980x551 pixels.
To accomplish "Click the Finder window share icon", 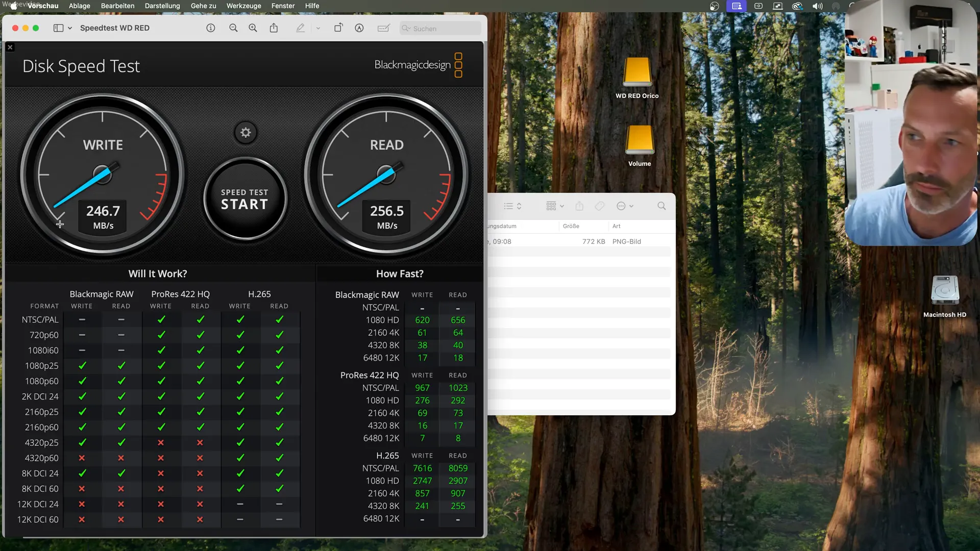I will pos(579,206).
